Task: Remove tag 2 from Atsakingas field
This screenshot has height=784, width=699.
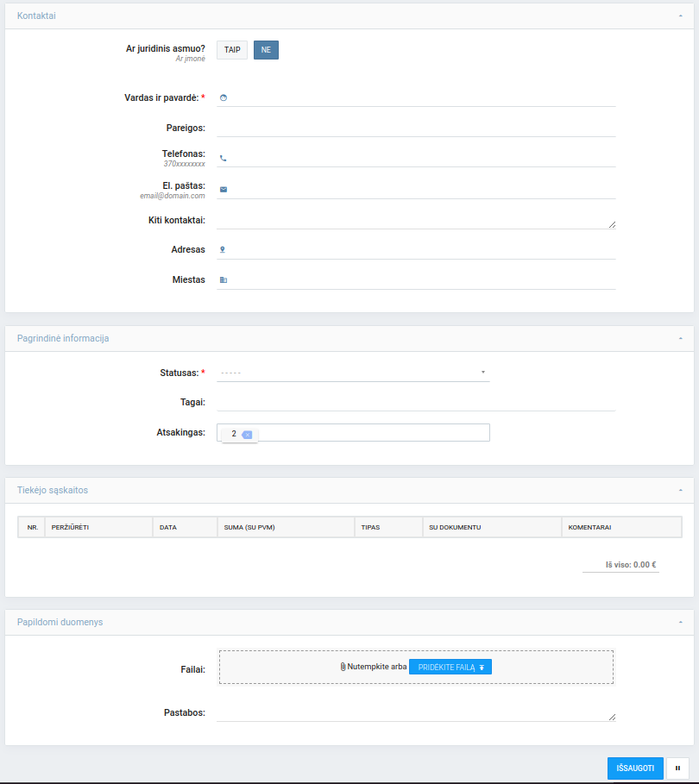Action: [247, 435]
